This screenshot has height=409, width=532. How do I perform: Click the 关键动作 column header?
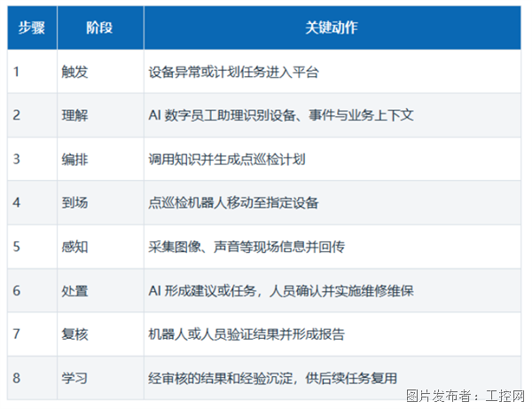pyautogui.click(x=332, y=28)
